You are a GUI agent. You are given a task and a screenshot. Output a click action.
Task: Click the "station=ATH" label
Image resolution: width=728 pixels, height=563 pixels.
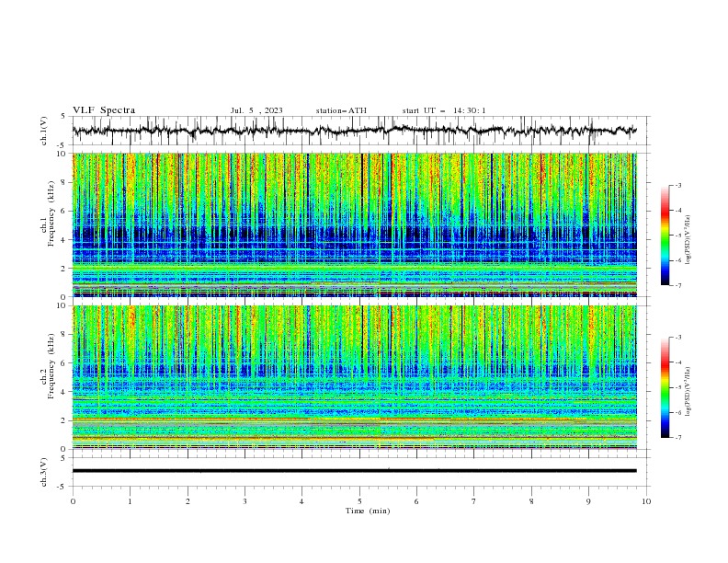pos(341,110)
